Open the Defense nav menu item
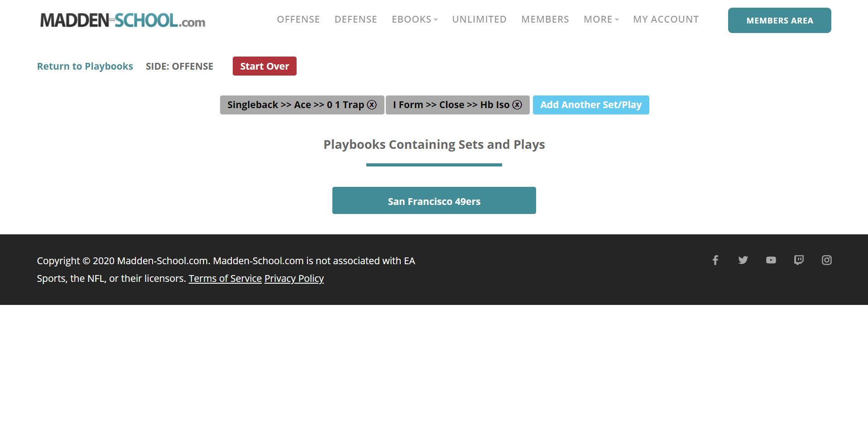Image resolution: width=868 pixels, height=442 pixels. pos(356,19)
